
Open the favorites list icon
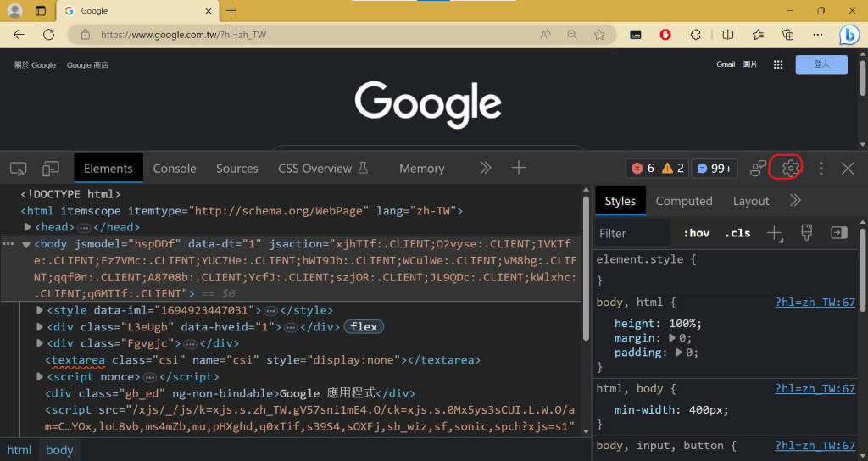click(758, 34)
